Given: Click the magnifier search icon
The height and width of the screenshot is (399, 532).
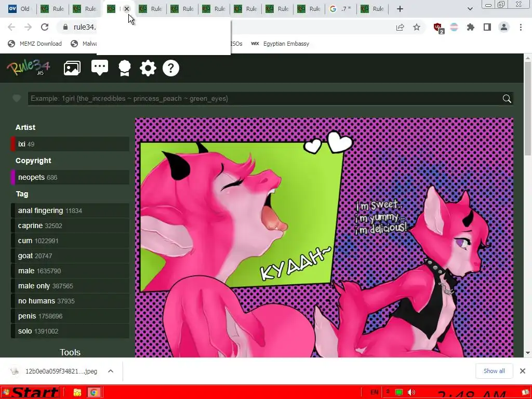Looking at the screenshot, I should tap(507, 99).
